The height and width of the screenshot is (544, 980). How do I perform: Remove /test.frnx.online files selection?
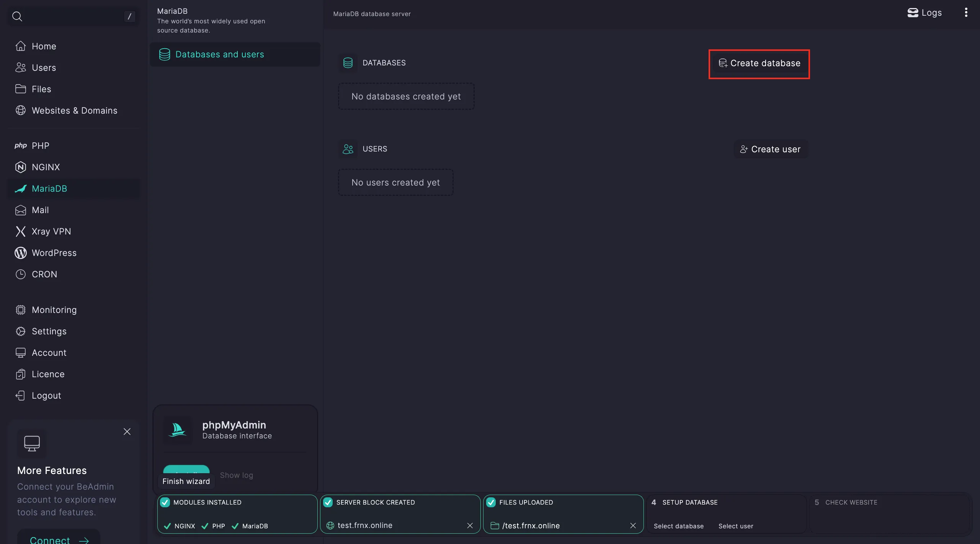[633, 526]
